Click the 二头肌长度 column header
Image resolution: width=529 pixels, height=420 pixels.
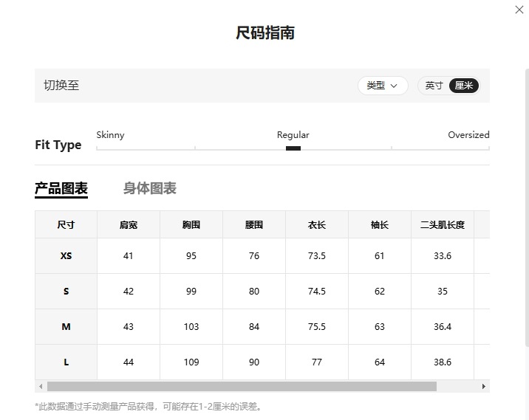[443, 225]
